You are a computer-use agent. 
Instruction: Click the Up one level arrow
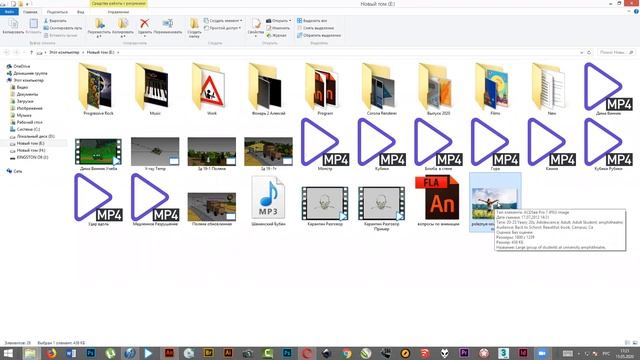(x=31, y=52)
